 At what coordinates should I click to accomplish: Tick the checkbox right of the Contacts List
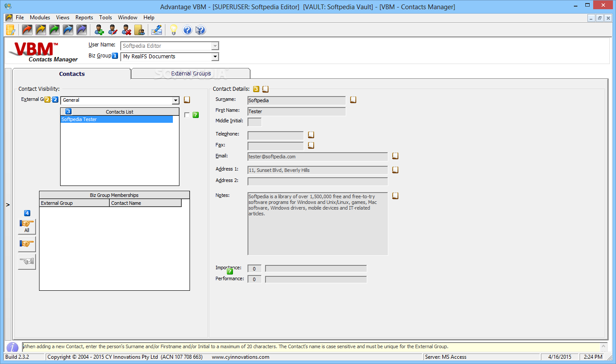click(187, 115)
